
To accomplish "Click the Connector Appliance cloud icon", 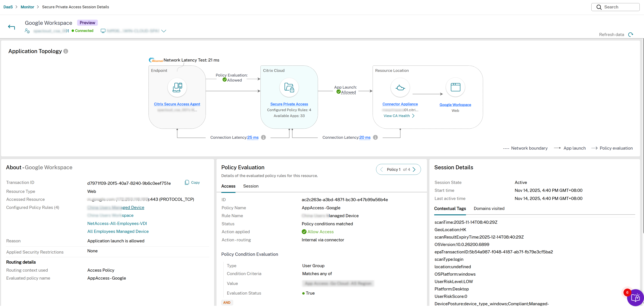I will 400,88.
